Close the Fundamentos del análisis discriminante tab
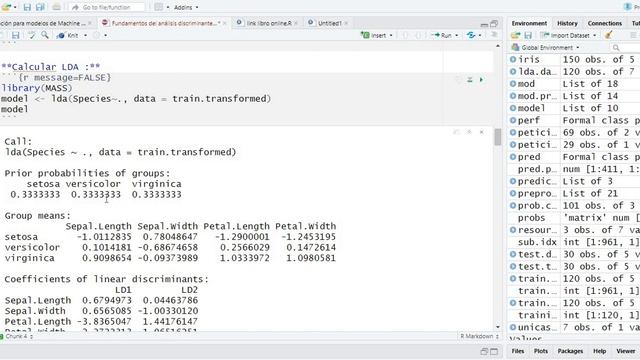This screenshot has width=640, height=360. pyautogui.click(x=225, y=23)
